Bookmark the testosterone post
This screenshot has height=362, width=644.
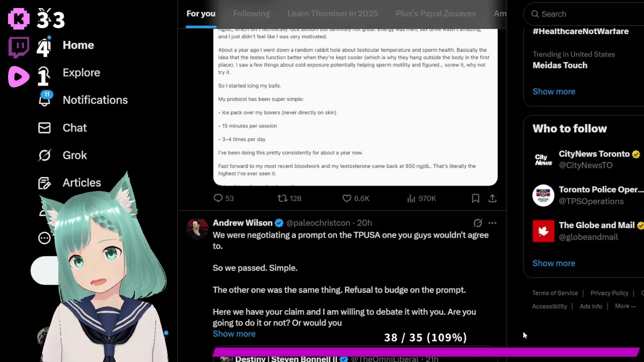point(475,199)
